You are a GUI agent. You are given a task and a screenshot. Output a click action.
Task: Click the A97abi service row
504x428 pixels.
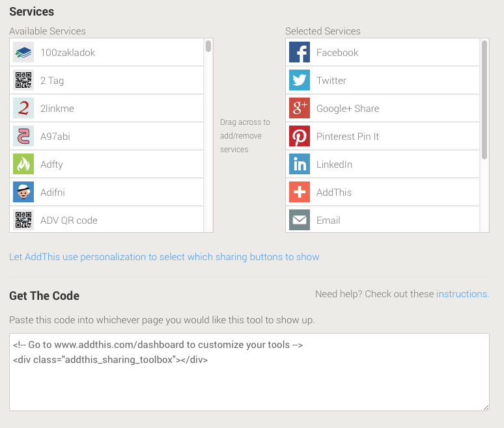click(106, 136)
